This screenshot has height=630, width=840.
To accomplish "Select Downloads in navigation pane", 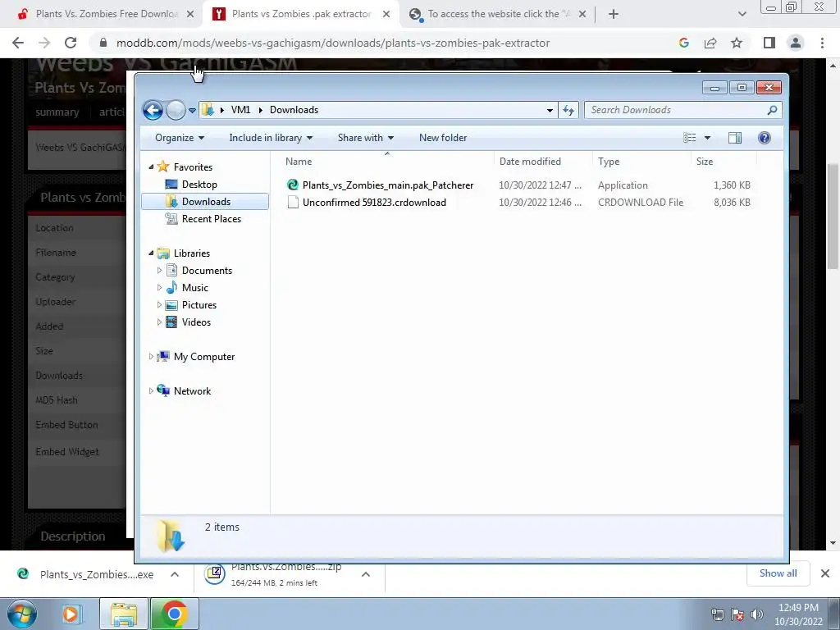I will (206, 202).
